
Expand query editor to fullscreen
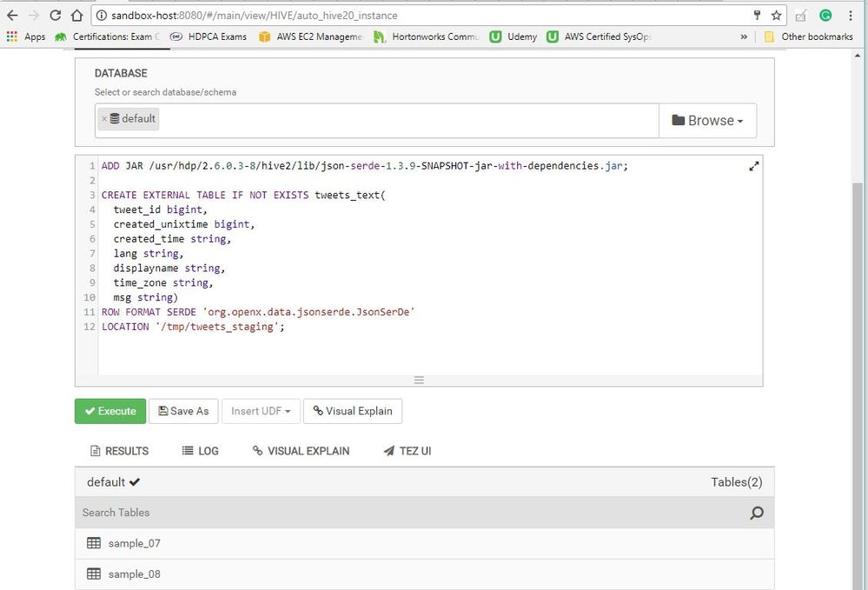point(753,166)
